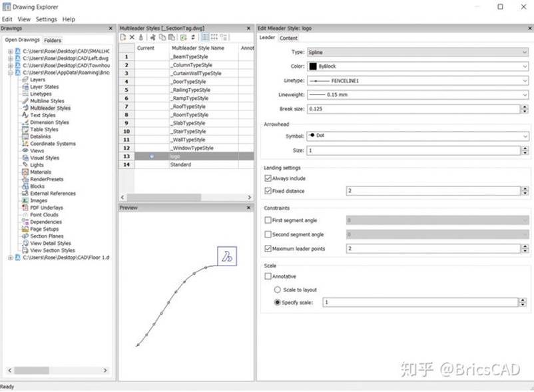
Task: Open View Detail Styles node
Action: coord(51,244)
